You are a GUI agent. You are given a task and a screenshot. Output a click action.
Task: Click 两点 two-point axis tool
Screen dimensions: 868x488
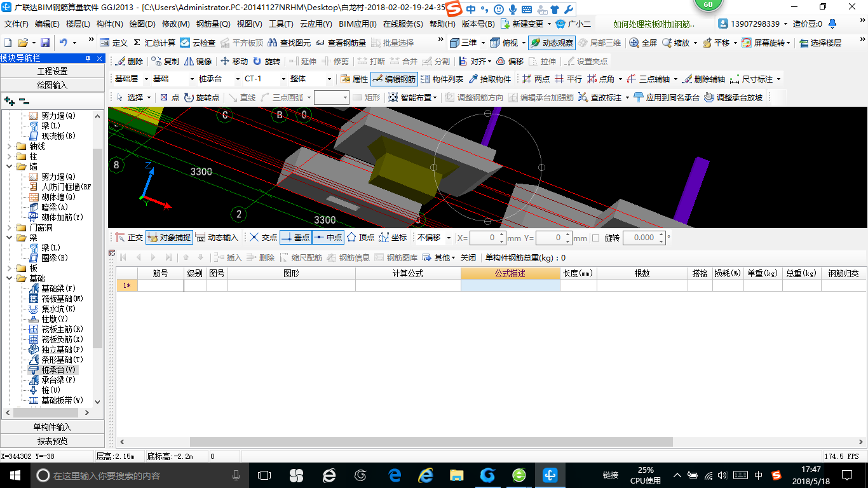click(x=536, y=79)
